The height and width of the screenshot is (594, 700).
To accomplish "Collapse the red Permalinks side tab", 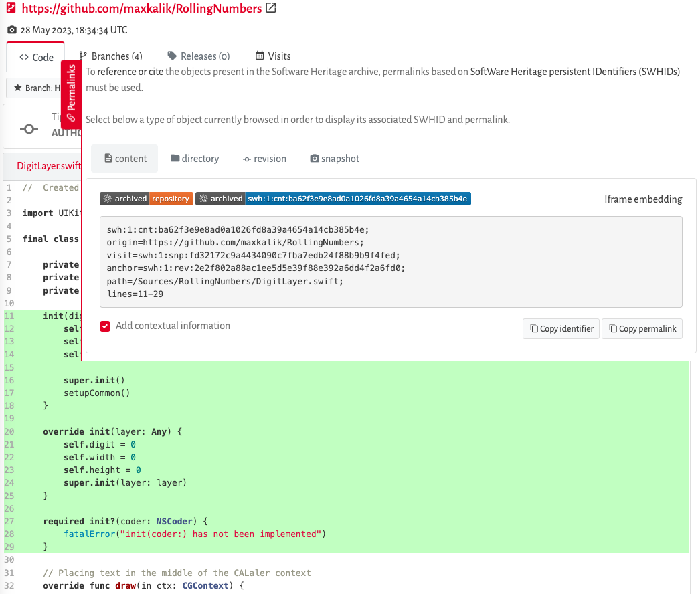I will click(x=71, y=95).
